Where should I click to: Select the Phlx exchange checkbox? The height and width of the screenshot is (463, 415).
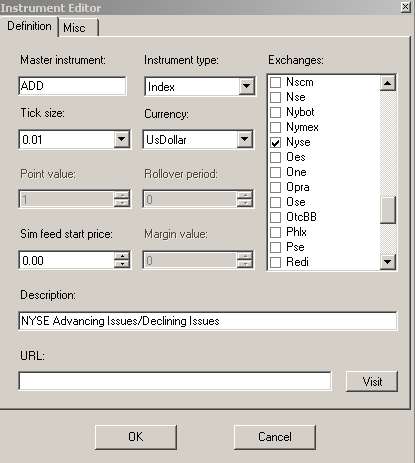(275, 232)
